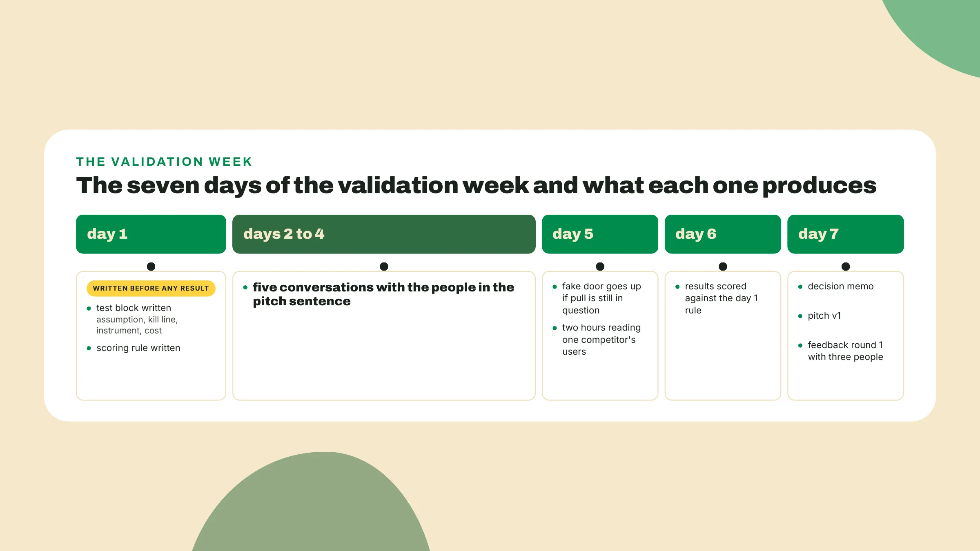Click the WRITTEN BEFORE ANY RESULT badge
This screenshot has height=551, width=980.
tap(151, 288)
